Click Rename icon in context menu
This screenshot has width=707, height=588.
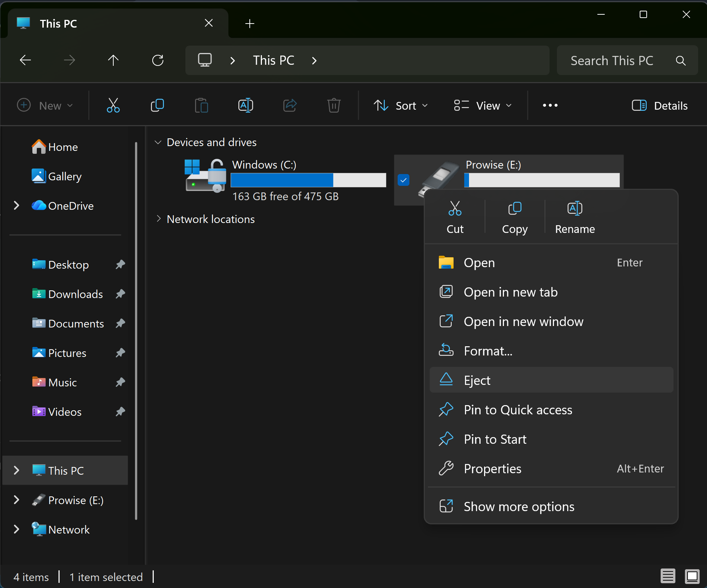(x=575, y=209)
